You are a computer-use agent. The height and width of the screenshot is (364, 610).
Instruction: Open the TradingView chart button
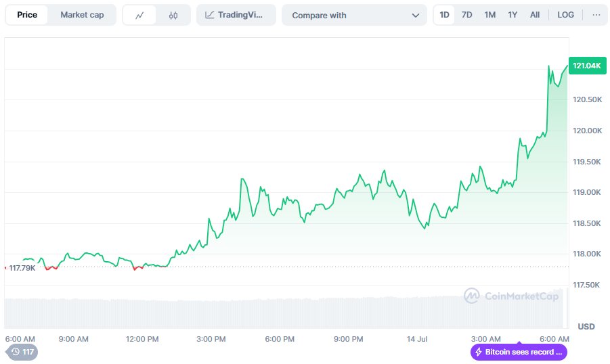pos(236,15)
